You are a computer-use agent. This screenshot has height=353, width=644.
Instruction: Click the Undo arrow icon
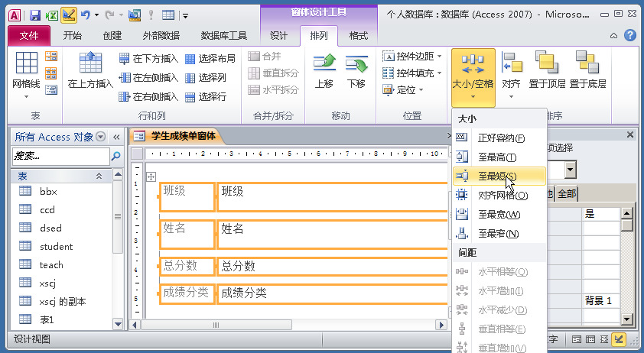[x=86, y=15]
